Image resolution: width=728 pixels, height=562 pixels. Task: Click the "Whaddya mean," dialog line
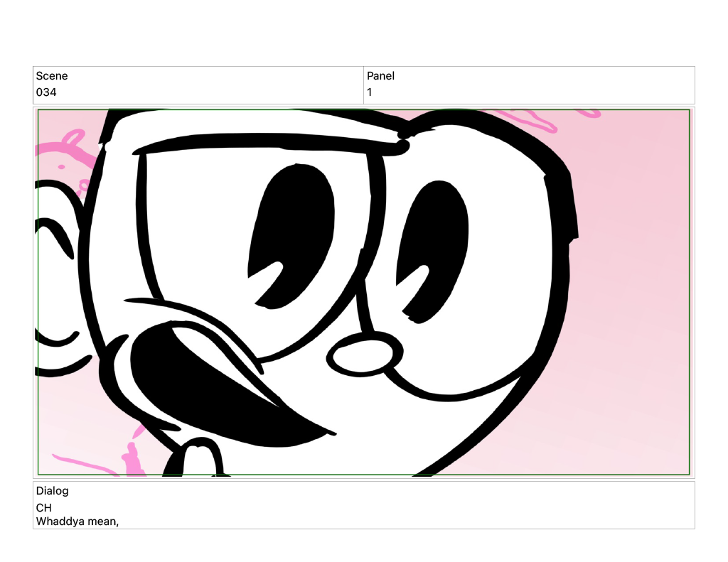pos(77,522)
